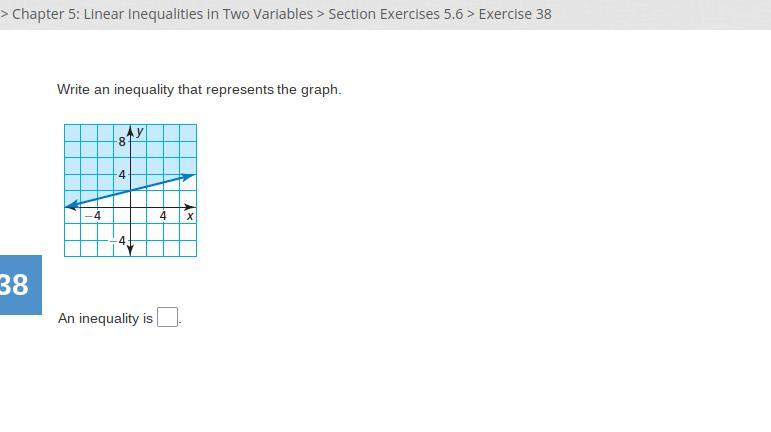Click the 'Write an inequality' instruction text
This screenshot has width=771, height=432.
point(199,89)
